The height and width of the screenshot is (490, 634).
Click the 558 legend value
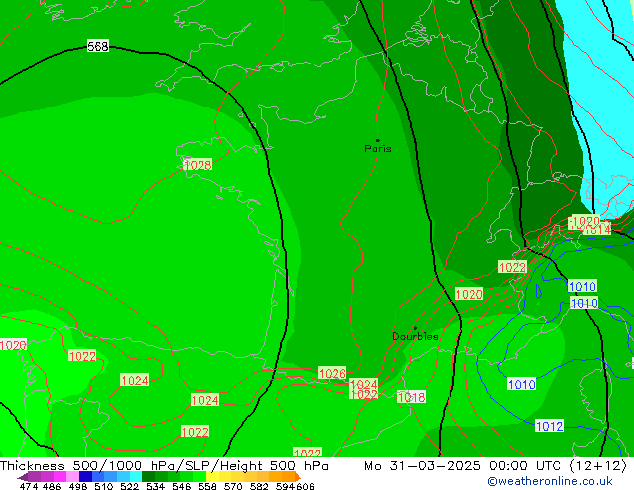pos(207,486)
